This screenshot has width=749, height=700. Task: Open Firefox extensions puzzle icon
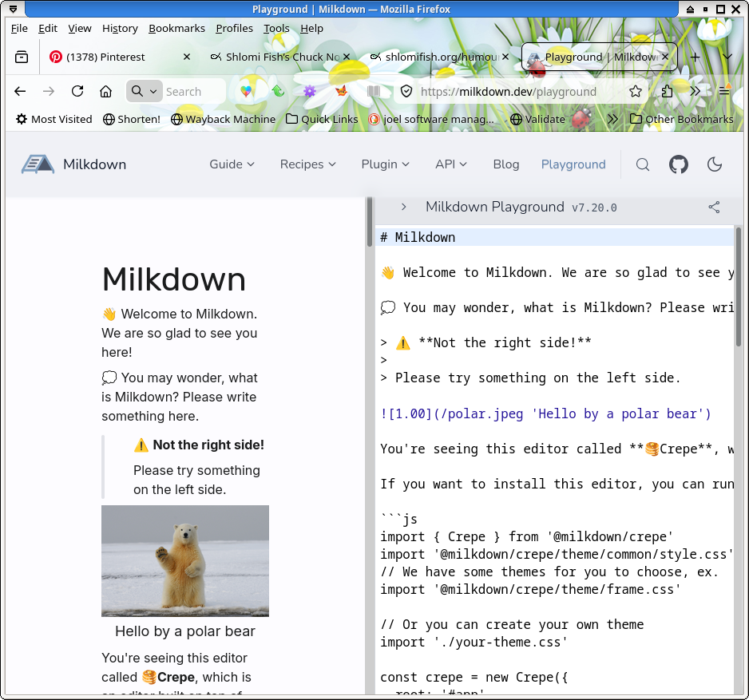tap(667, 91)
